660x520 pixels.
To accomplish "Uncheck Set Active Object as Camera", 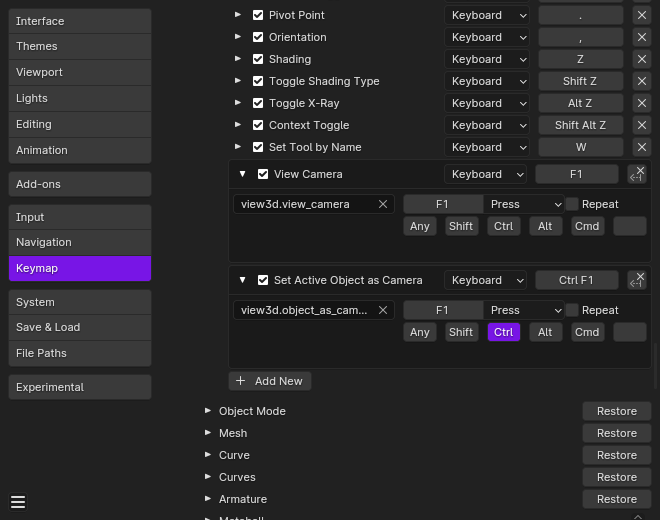I will (x=263, y=280).
